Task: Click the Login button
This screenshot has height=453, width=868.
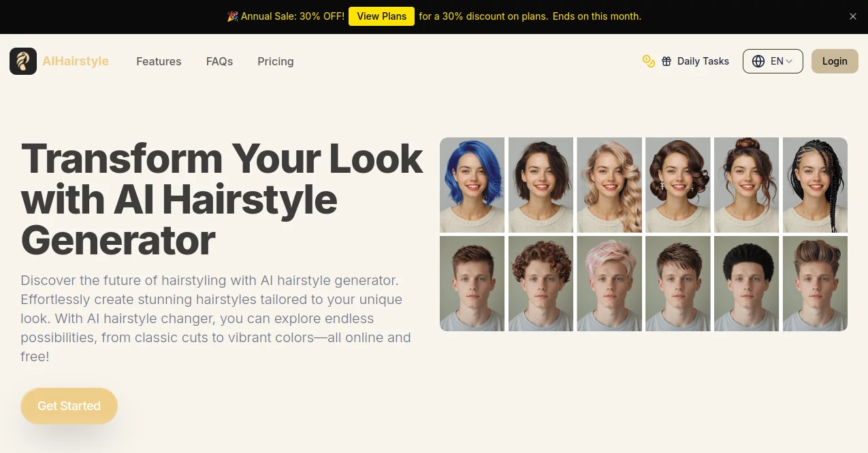Action: [835, 61]
